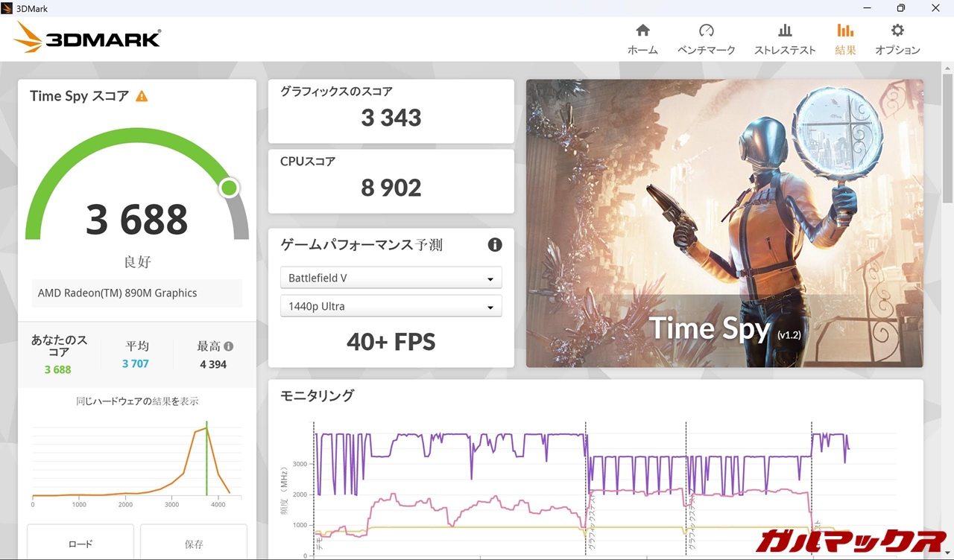Screen dimensions: 954x560
Task: Click the 3DMark logo
Action: (88, 38)
